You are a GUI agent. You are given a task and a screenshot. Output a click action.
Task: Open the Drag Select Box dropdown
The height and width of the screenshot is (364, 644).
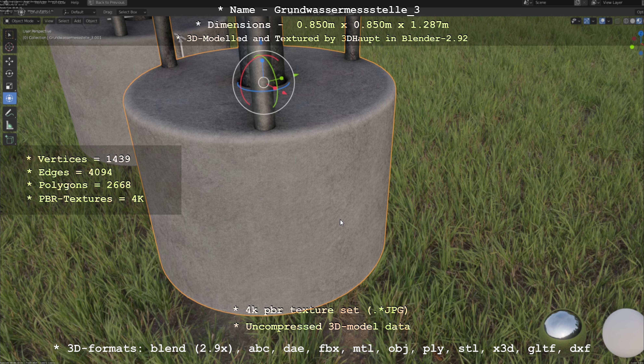point(132,12)
